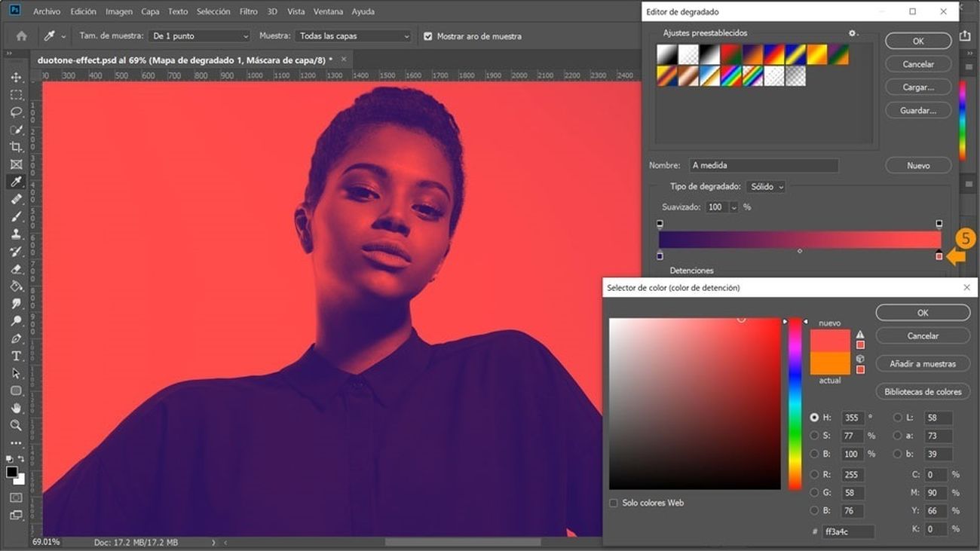Open the Muestra Todas las capas dropdown

[352, 35]
